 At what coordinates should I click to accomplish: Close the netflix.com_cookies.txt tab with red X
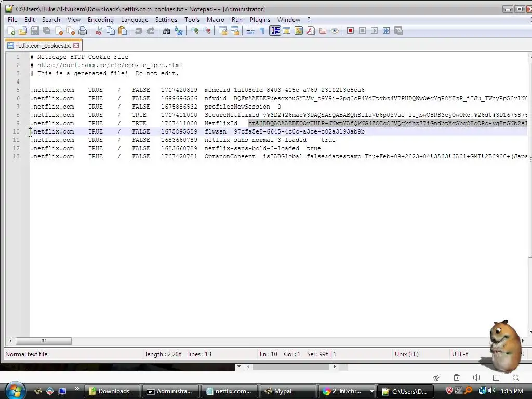[x=76, y=46]
